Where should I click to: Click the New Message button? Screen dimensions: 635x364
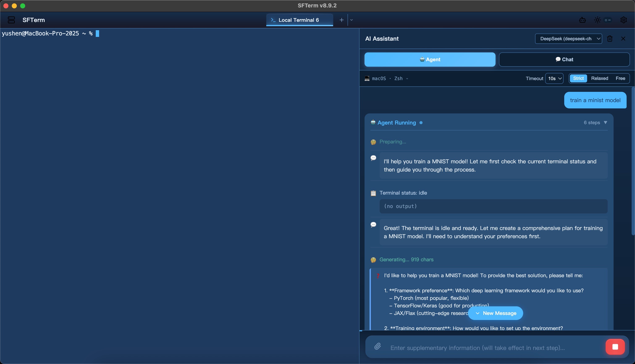[x=496, y=313]
